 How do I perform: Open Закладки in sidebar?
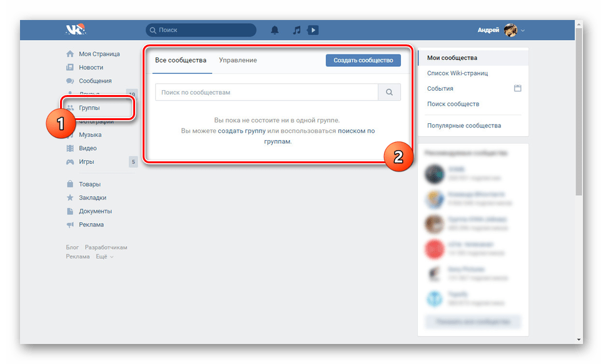tap(93, 198)
